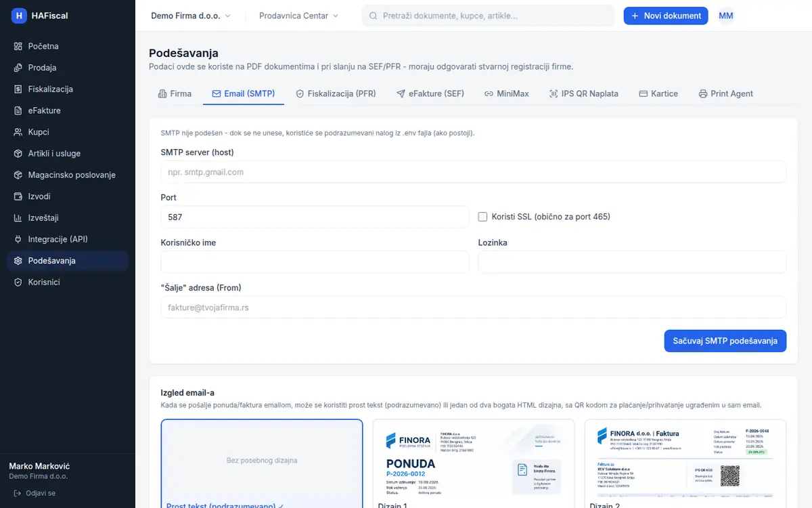Click the Kupci people icon
The image size is (812, 508).
tap(18, 132)
